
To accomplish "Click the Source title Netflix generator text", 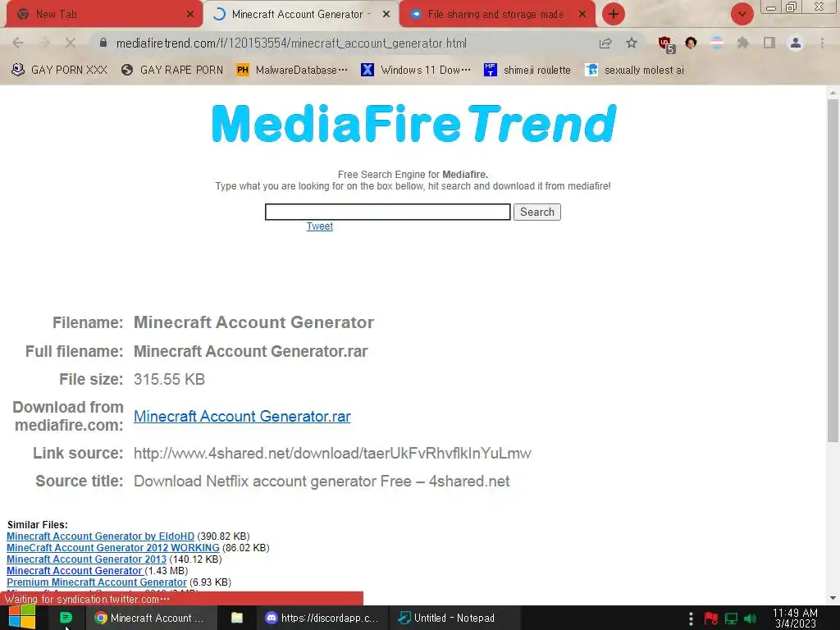I will pos(322,481).
